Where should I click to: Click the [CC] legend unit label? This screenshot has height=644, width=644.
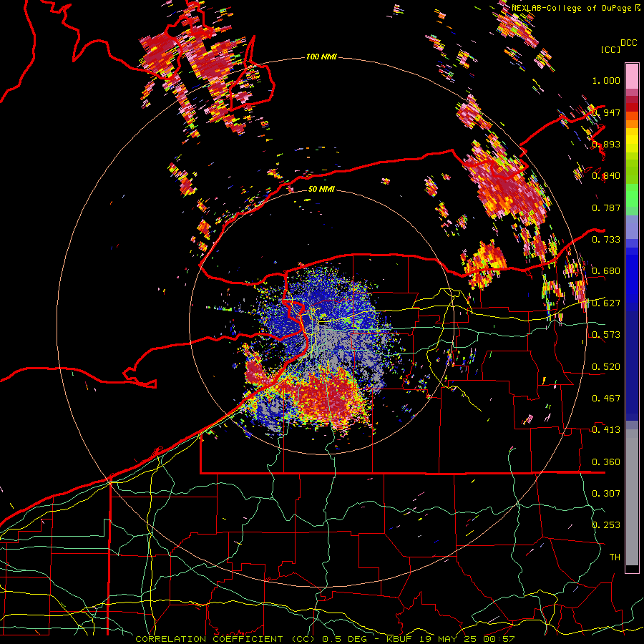(x=611, y=49)
